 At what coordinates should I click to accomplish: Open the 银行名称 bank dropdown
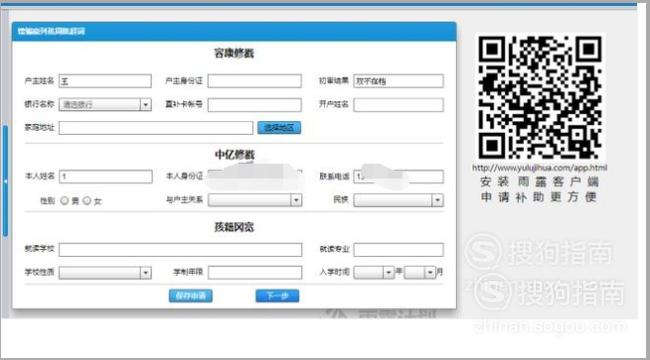tap(105, 105)
